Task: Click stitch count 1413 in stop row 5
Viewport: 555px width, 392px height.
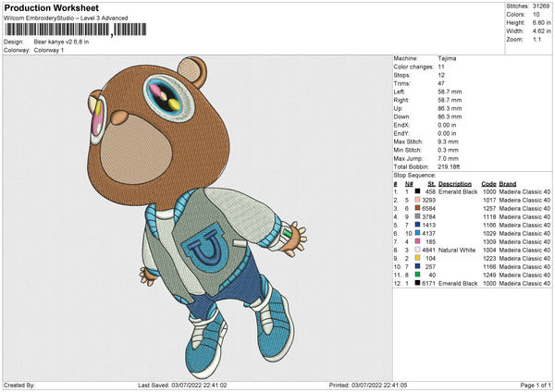Action: 429,225
